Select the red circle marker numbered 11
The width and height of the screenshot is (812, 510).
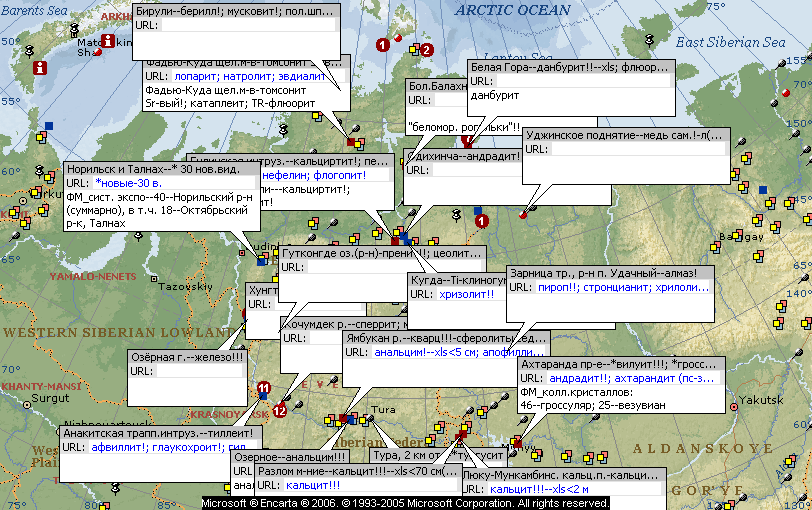click(263, 387)
